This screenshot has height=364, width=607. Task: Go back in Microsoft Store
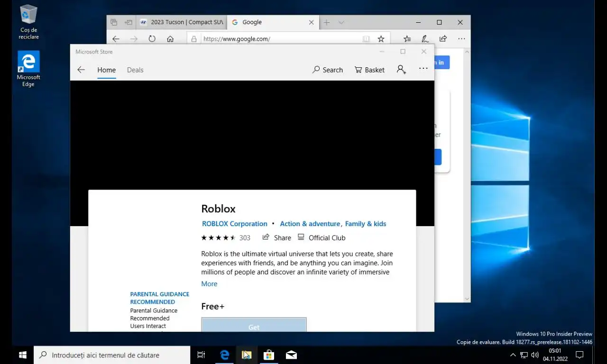click(x=81, y=70)
